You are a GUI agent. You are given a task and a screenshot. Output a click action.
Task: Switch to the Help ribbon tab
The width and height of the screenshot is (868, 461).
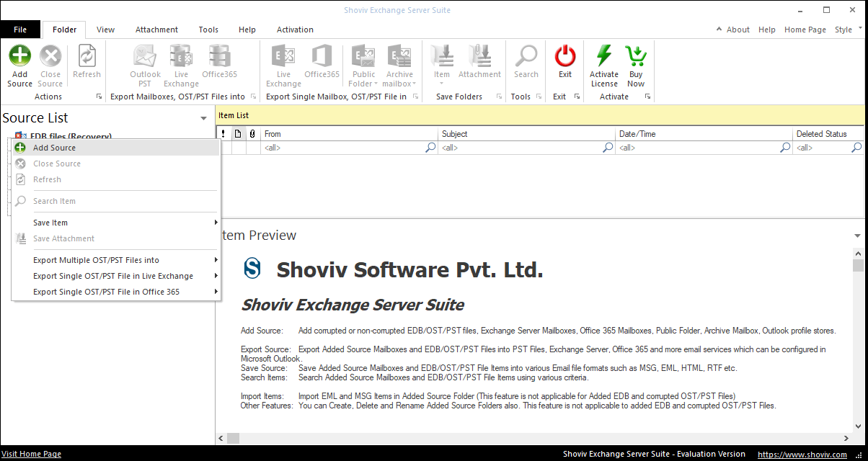click(247, 30)
